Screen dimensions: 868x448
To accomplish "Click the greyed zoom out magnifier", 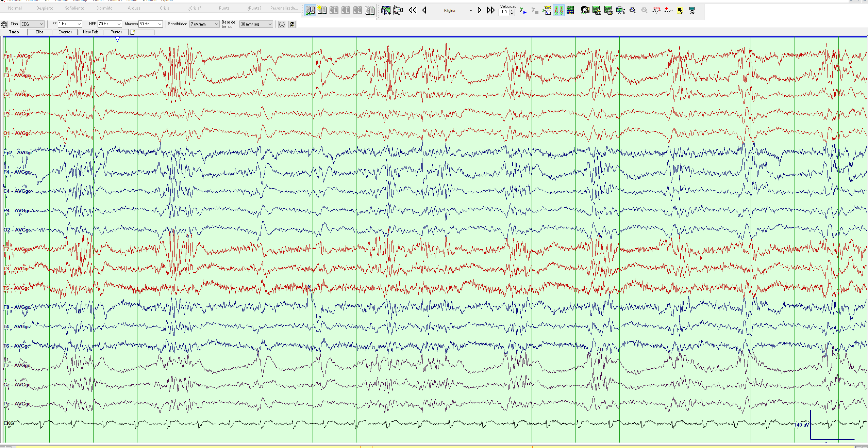I will 645,11.
